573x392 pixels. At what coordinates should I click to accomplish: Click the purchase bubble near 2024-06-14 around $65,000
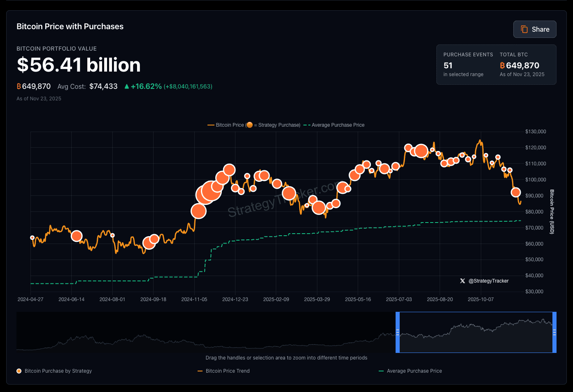(77, 236)
